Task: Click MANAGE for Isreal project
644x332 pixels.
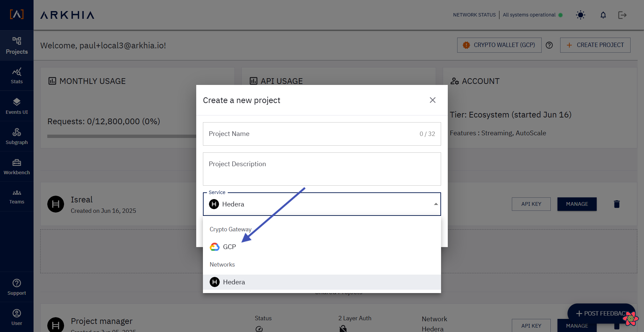Action: pos(577,204)
